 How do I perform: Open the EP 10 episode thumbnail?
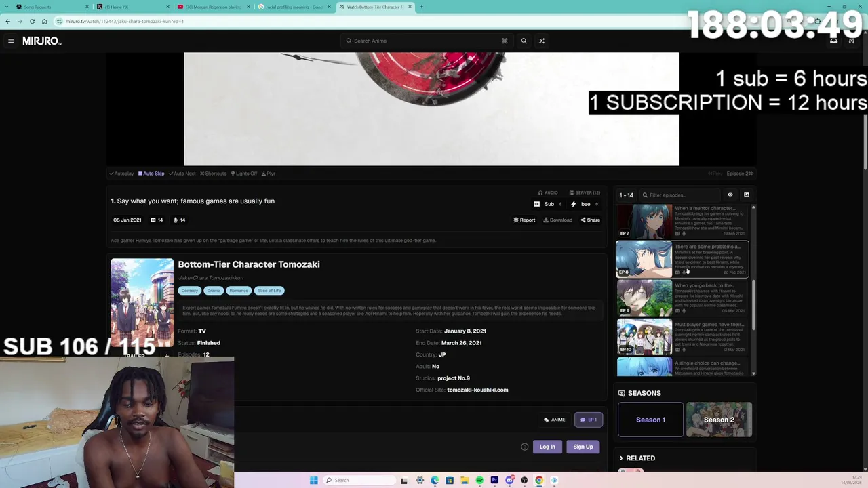(x=644, y=337)
